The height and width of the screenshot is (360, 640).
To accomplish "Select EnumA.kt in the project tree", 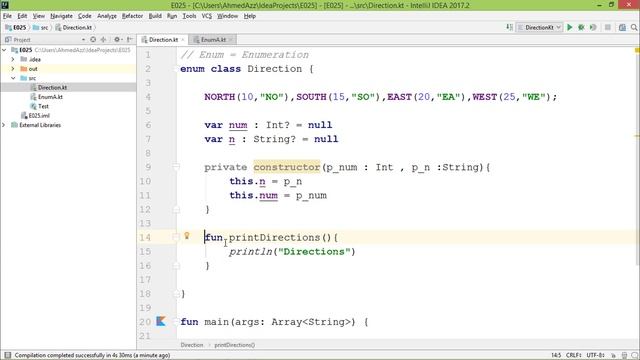I will (x=50, y=97).
